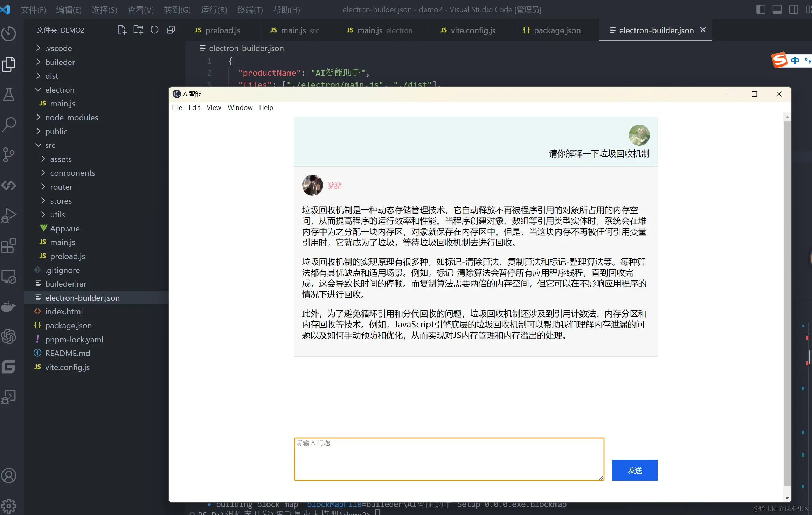Toggle the secondary side bar layout icon
812x515 pixels.
793,9
